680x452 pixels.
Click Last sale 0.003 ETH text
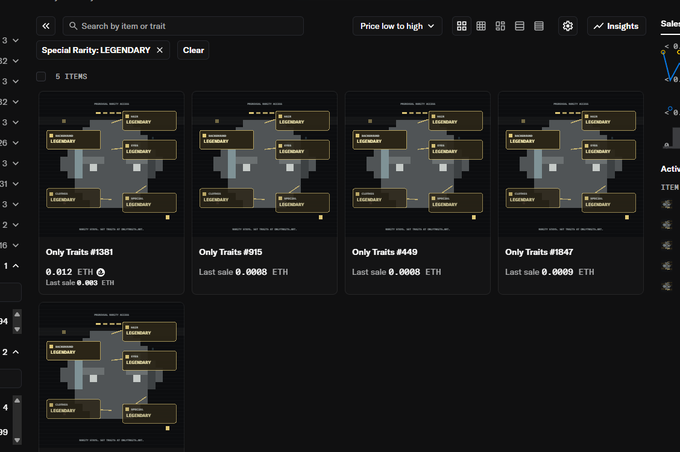tap(80, 283)
